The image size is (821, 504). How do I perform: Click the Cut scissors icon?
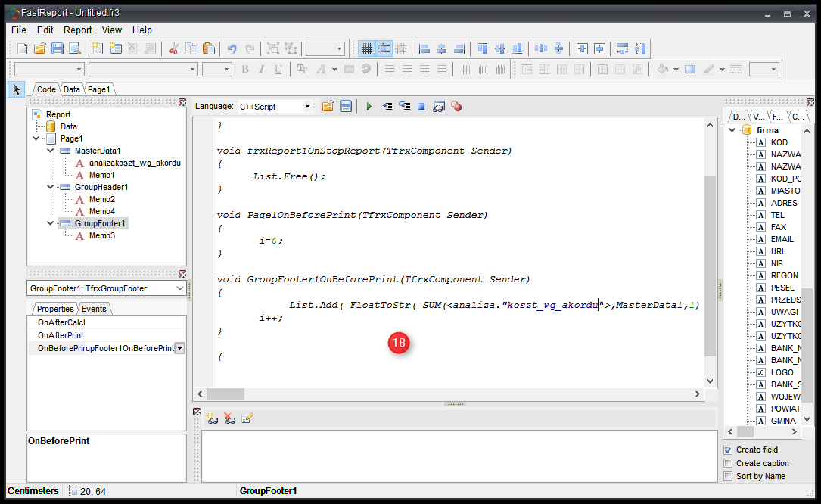173,48
